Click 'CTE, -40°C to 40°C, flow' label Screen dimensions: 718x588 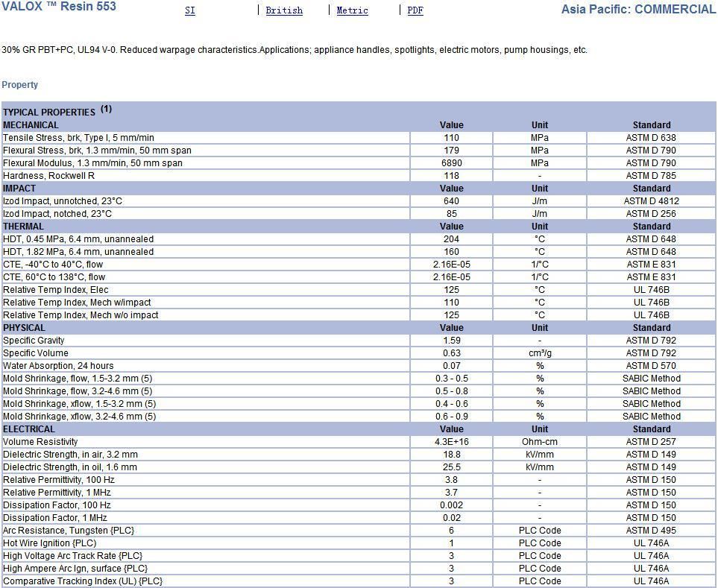[x=53, y=265]
